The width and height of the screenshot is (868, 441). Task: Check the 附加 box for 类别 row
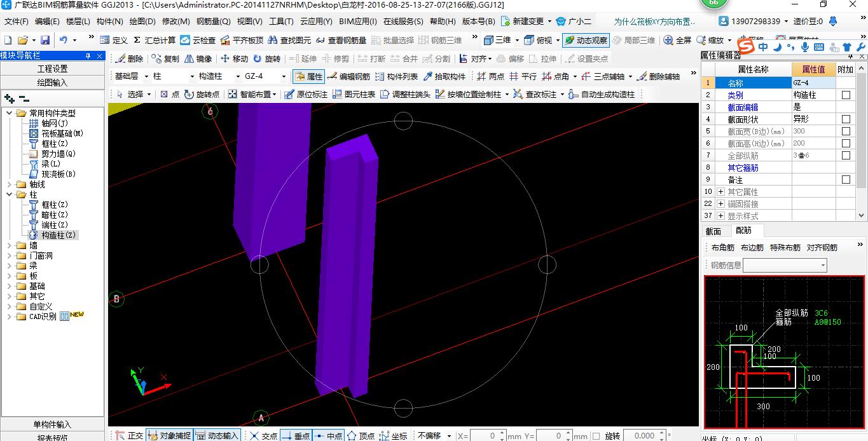[x=846, y=95]
